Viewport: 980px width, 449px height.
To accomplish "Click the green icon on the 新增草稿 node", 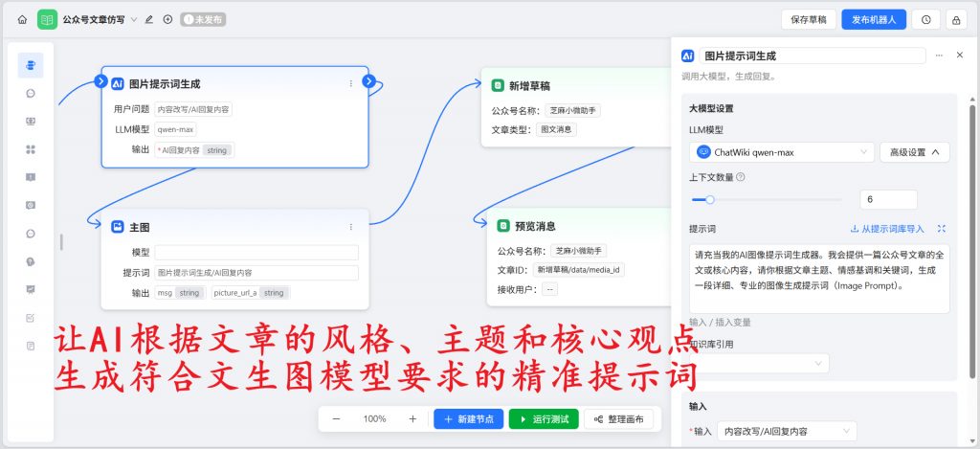I will click(x=498, y=85).
